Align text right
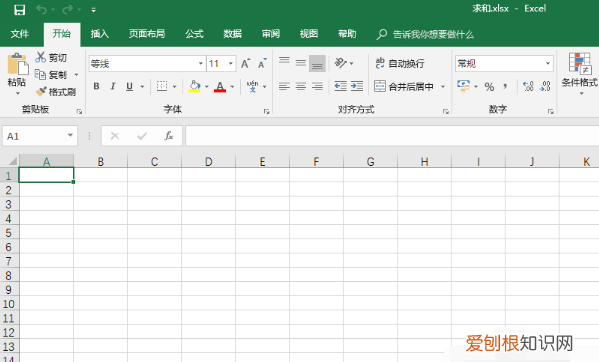Viewport: 599px width, 362px height. 317,87
